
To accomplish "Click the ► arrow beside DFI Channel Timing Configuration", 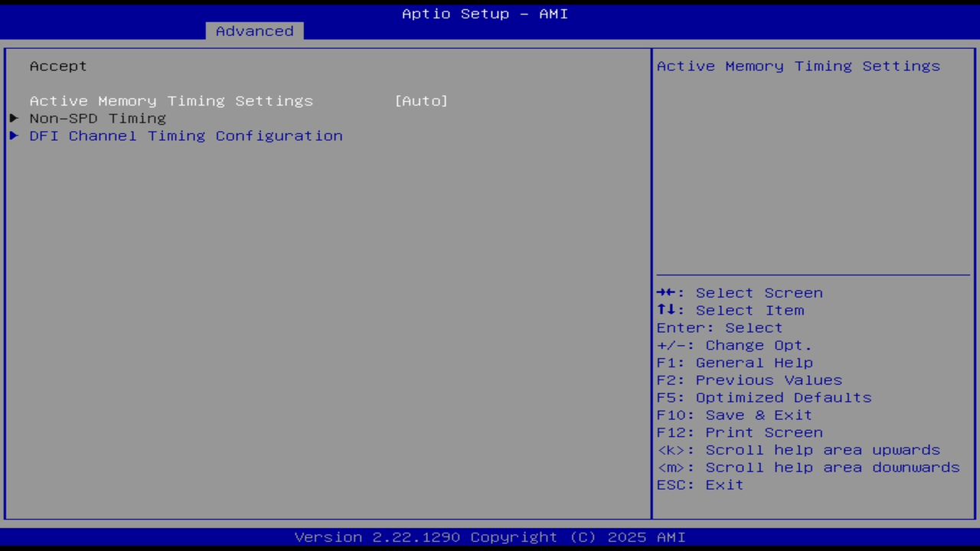I will tap(14, 135).
